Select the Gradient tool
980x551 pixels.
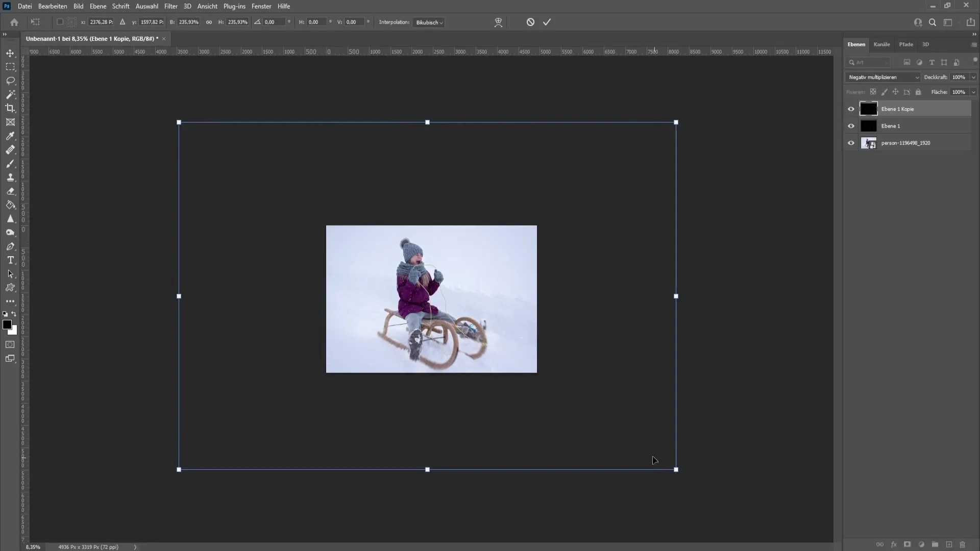10,205
